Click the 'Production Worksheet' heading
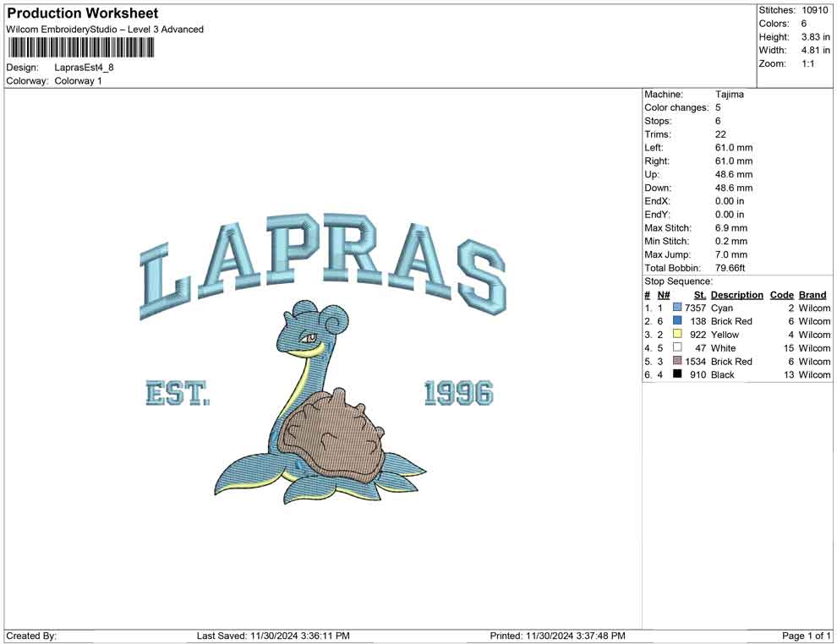This screenshot has height=644, width=837. [83, 13]
